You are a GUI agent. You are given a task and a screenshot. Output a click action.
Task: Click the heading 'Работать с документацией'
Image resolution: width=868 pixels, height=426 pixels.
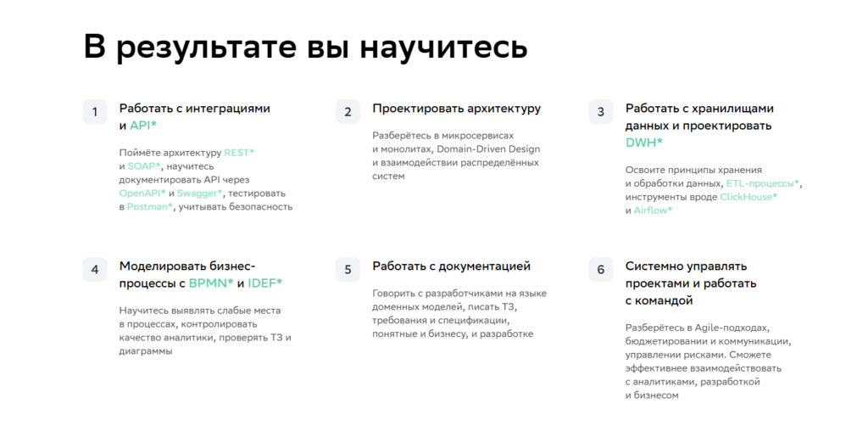tap(452, 266)
